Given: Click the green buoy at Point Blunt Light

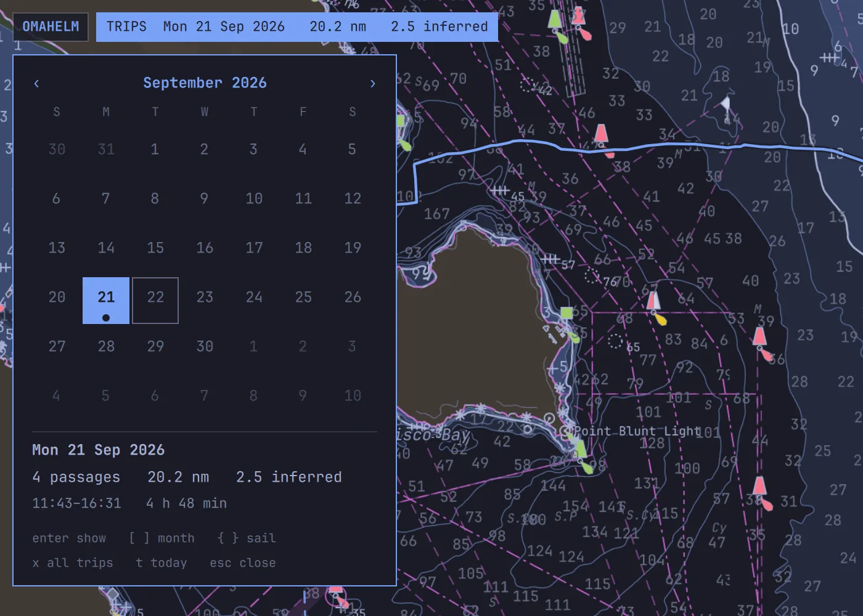Looking at the screenshot, I should point(580,450).
